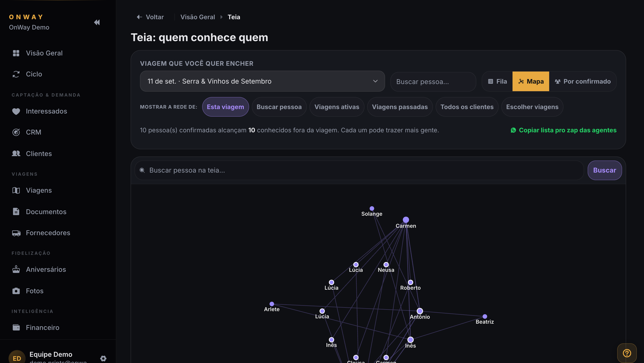Image resolution: width=644 pixels, height=363 pixels.
Task: Collapse the sidebar with double-arrow icon
Action: coord(97,22)
